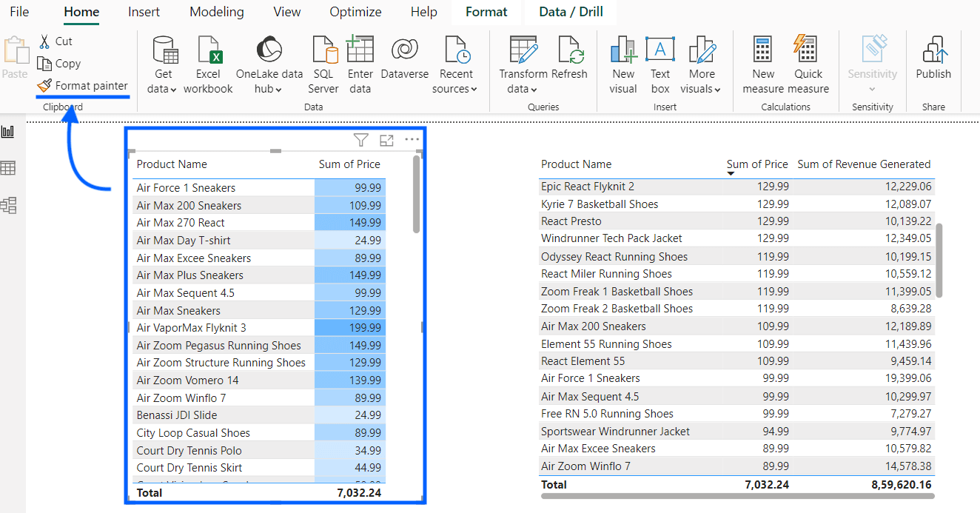Click Focus mode icon on selected visual
Image resolution: width=980 pixels, height=513 pixels.
coord(386,140)
